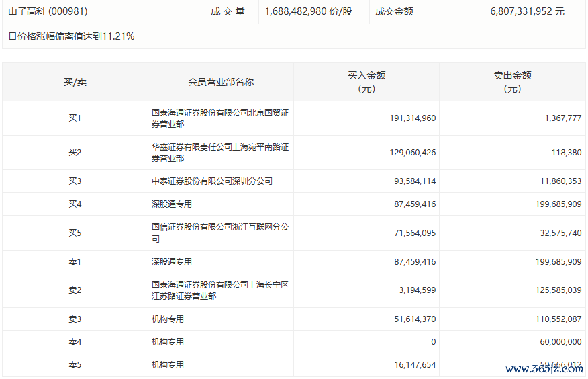This screenshot has height=379, width=588.
Task: Click 机构专用 in the 卖3 row
Action: click(x=168, y=319)
